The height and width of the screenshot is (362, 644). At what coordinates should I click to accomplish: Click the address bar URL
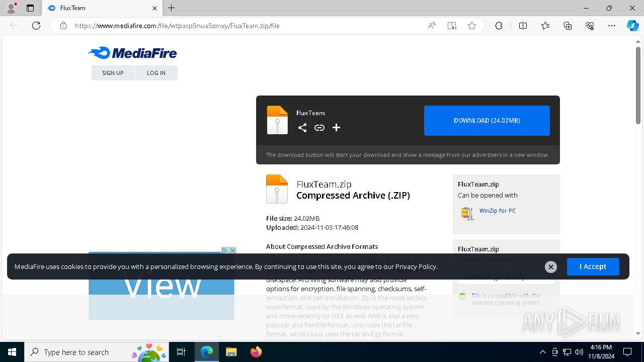177,26
